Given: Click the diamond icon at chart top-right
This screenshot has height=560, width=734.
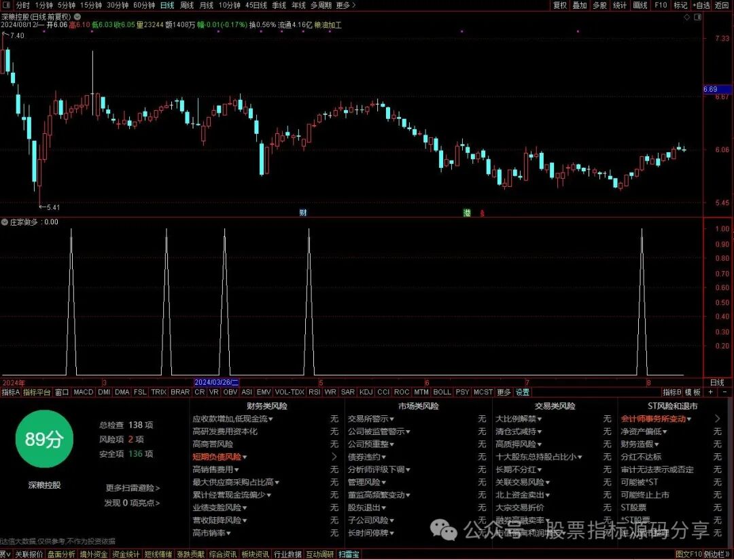Looking at the screenshot, I should 686,17.
